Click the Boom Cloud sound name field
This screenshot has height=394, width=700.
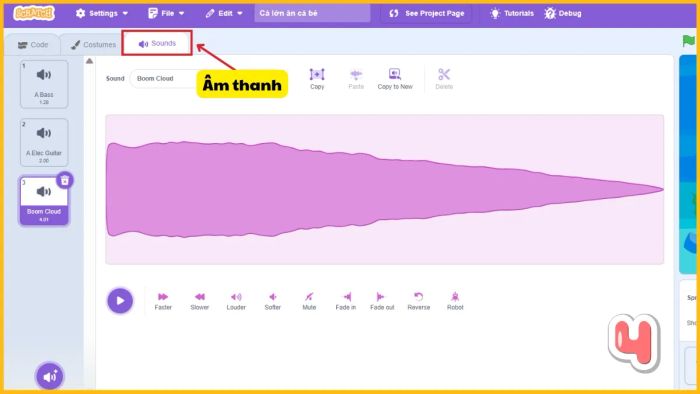tap(164, 79)
